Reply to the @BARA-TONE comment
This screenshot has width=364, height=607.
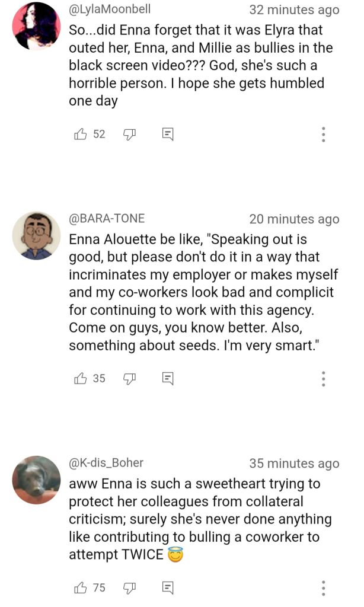pyautogui.click(x=168, y=378)
